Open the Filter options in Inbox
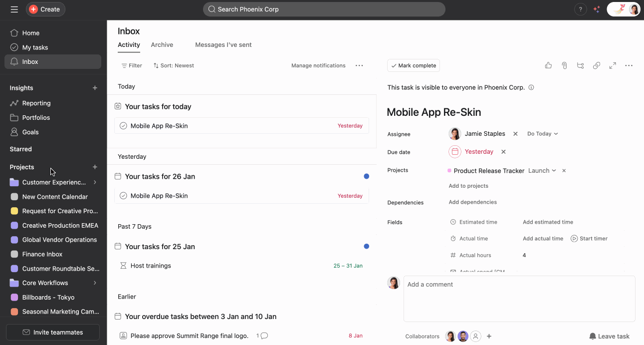 [x=131, y=65]
